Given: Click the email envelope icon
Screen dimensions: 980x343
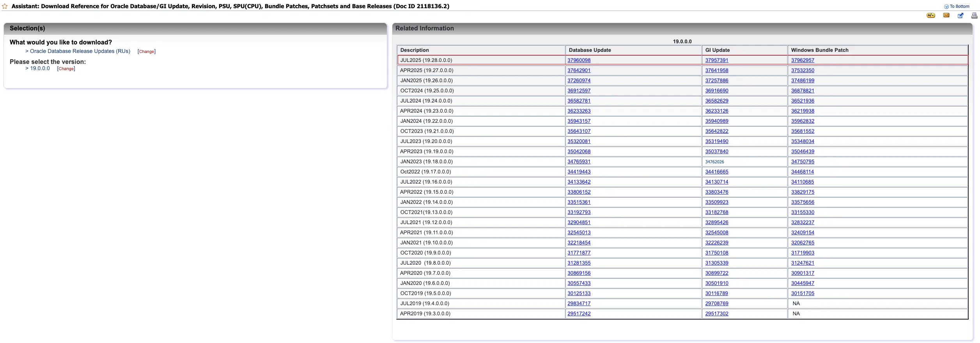Looking at the screenshot, I should [946, 16].
